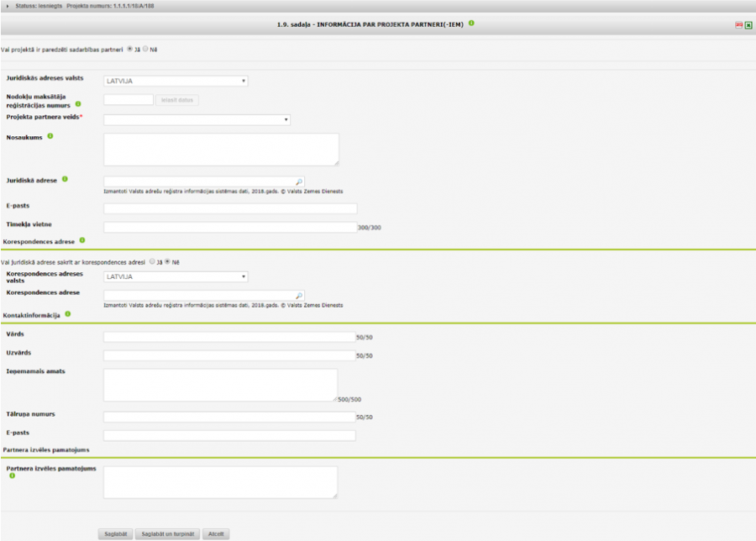
Task: Choose Jā for address matches correspondence address
Action: pyautogui.click(x=152, y=261)
